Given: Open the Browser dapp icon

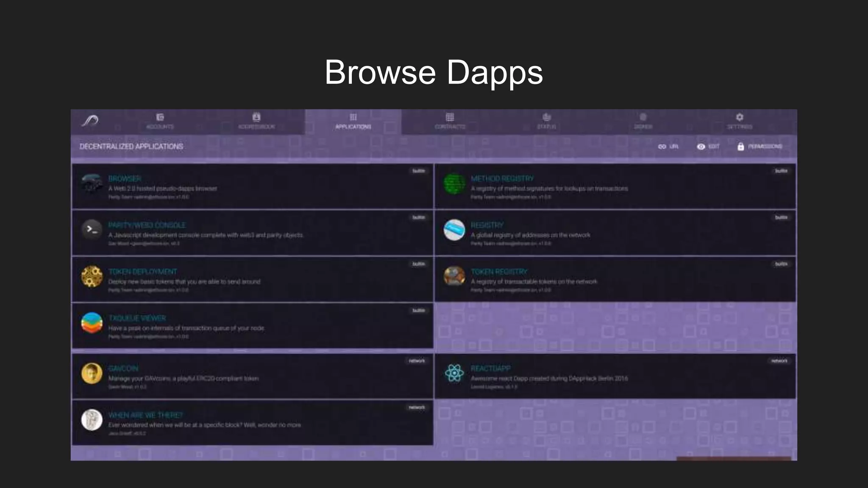Looking at the screenshot, I should (x=92, y=183).
